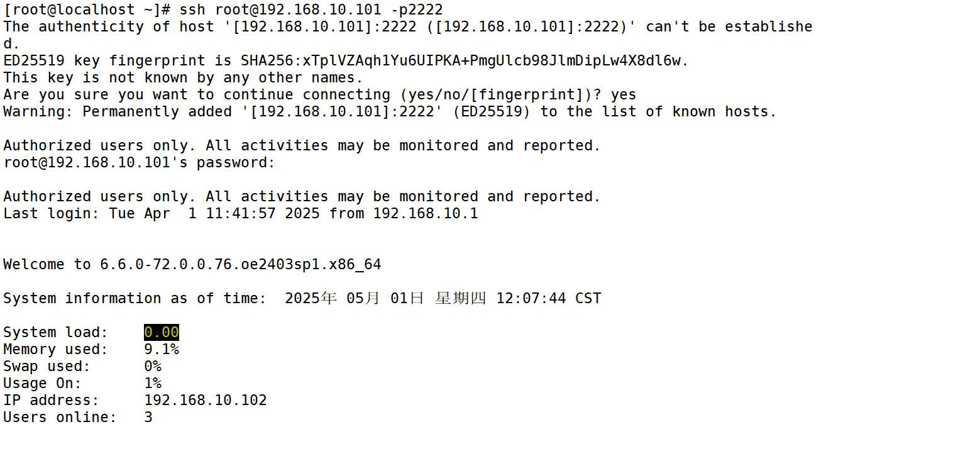This screenshot has height=456, width=980.
Task: Click the Welcome to 6.6.0-72 kernel text
Action: tap(192, 265)
